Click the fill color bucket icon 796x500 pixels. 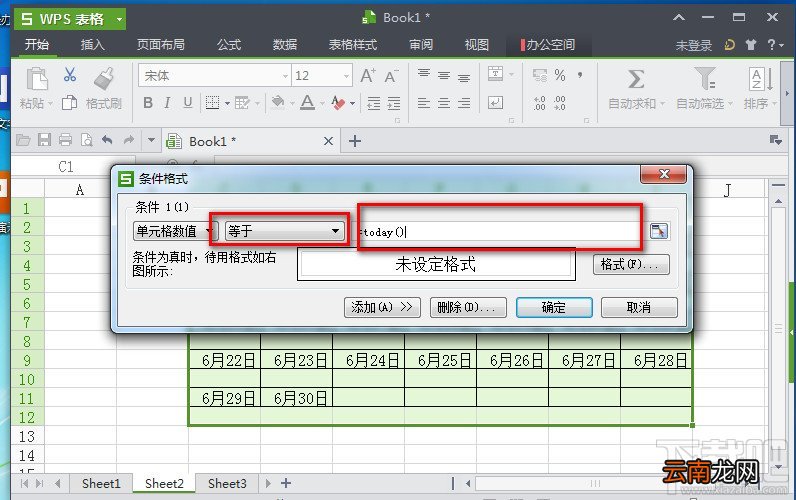pos(278,103)
